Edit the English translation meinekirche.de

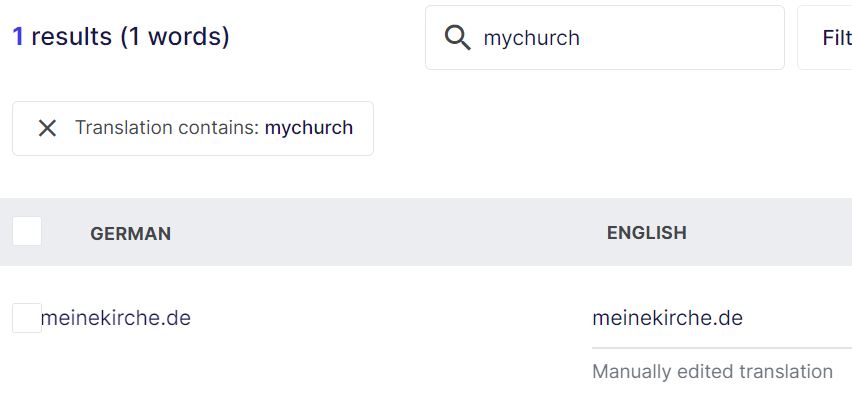point(667,318)
